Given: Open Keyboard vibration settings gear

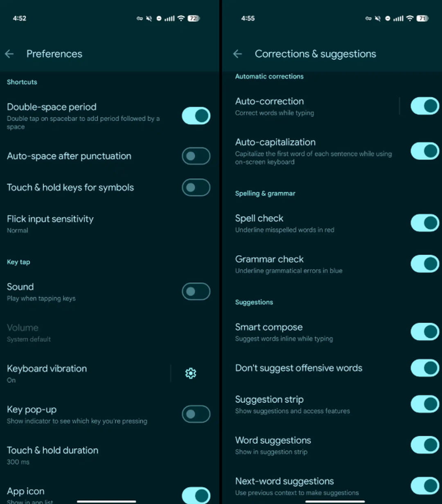Looking at the screenshot, I should click(x=190, y=373).
